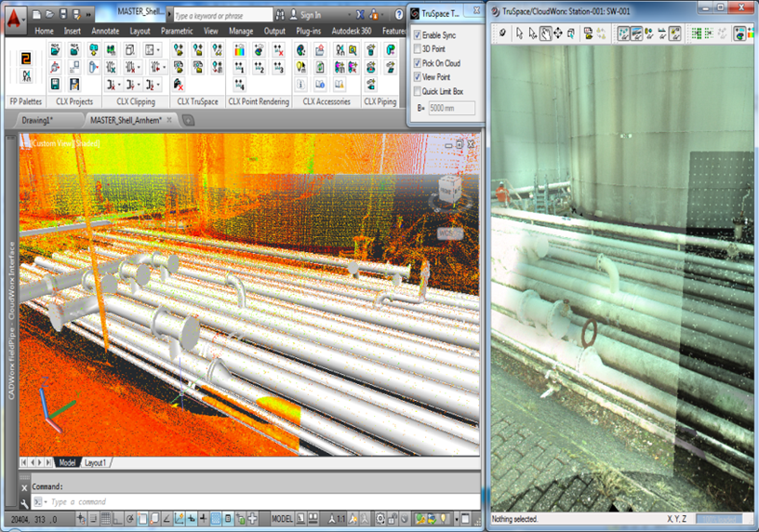Switch to the Drawing1* document tab
The height and width of the screenshot is (532, 759).
point(37,120)
